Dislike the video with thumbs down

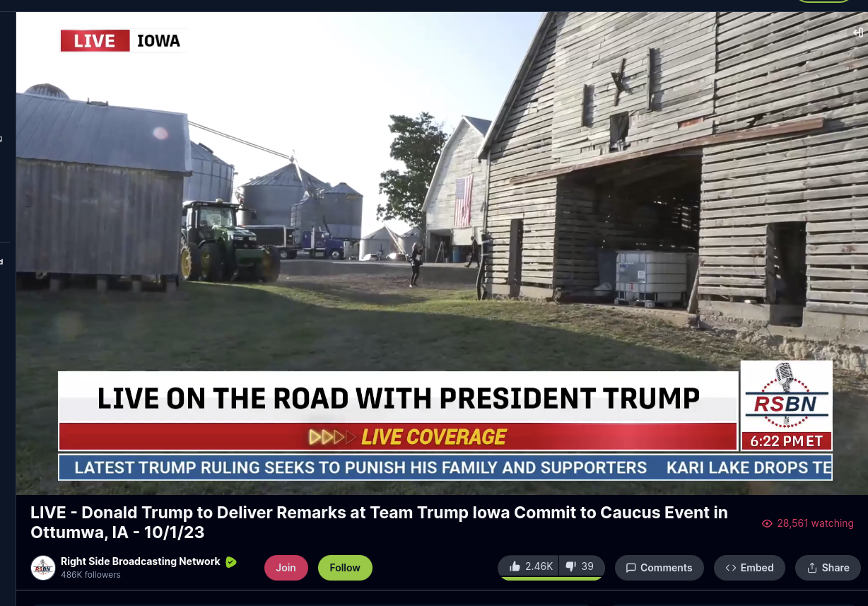pos(582,566)
